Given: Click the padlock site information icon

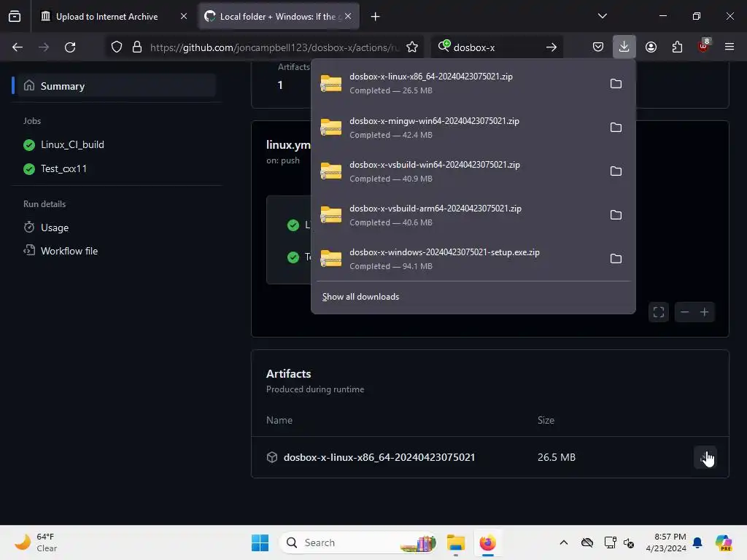Looking at the screenshot, I should tap(137, 47).
